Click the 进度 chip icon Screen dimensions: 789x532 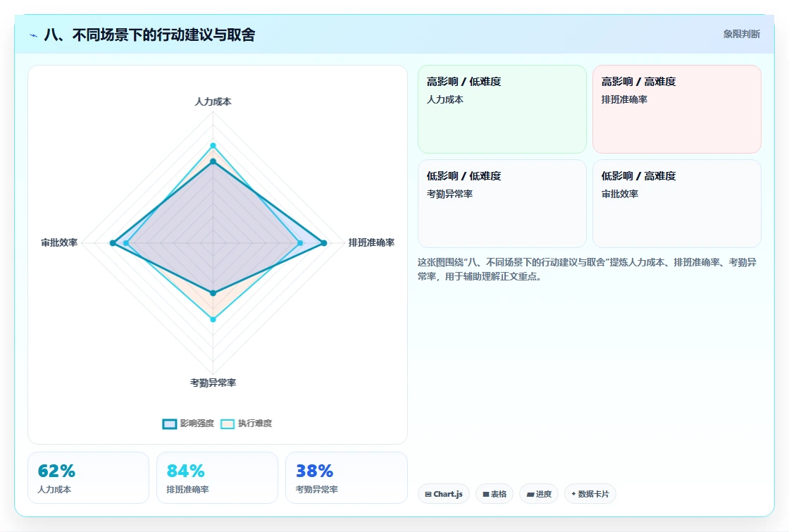(530, 494)
